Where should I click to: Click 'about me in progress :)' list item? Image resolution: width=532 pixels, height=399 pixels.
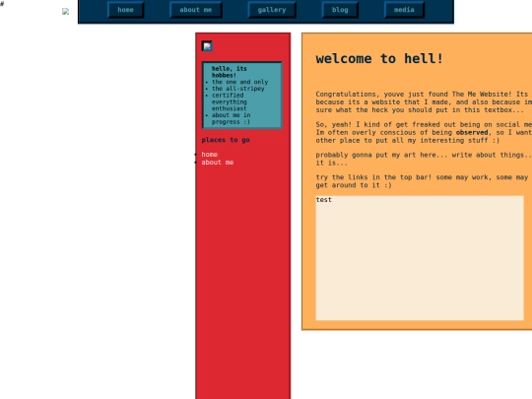click(231, 118)
